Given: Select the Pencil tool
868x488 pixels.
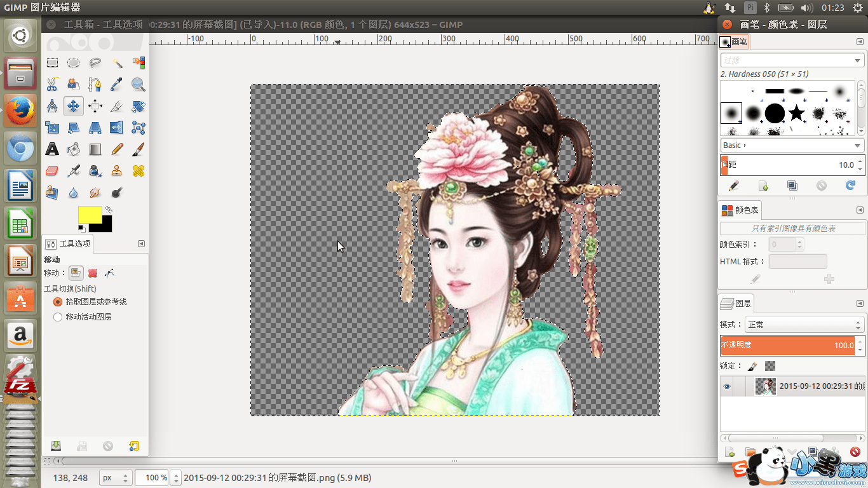Looking at the screenshot, I should pos(117,149).
